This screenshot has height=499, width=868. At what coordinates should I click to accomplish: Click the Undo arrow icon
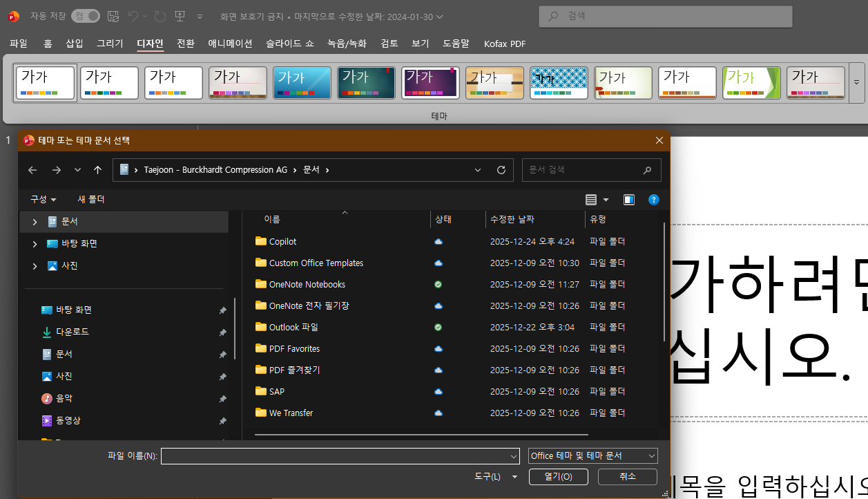tap(134, 16)
